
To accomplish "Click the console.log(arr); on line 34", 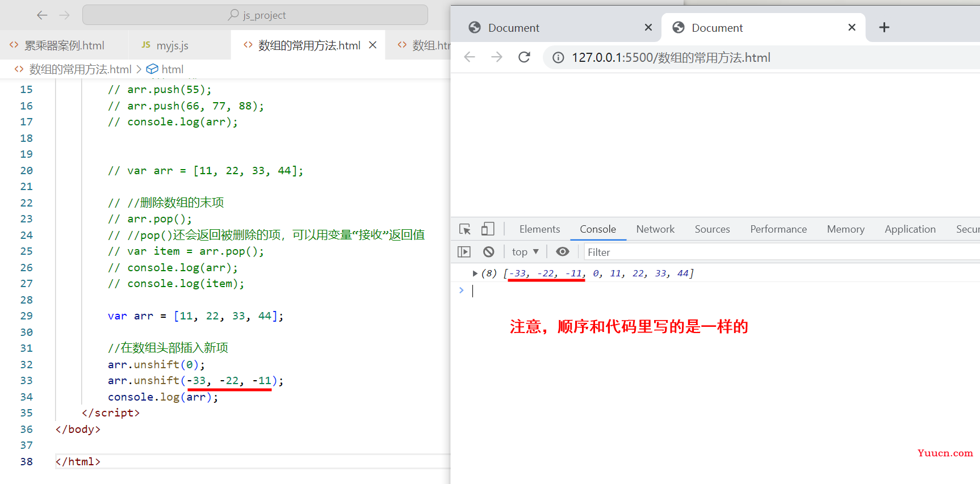I will [163, 397].
